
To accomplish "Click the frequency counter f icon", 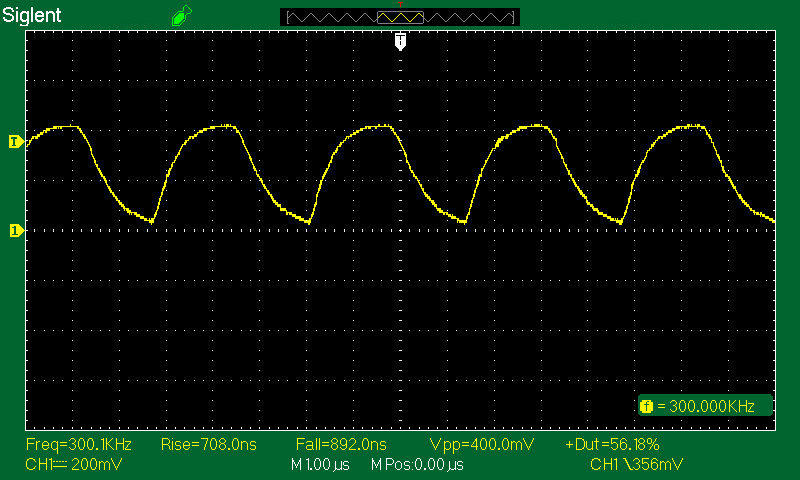I will 646,407.
